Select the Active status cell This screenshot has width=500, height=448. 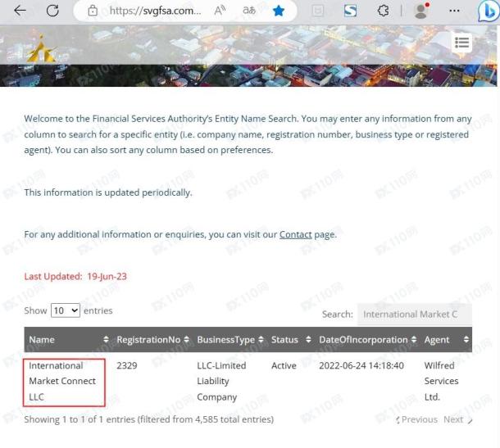(x=284, y=365)
